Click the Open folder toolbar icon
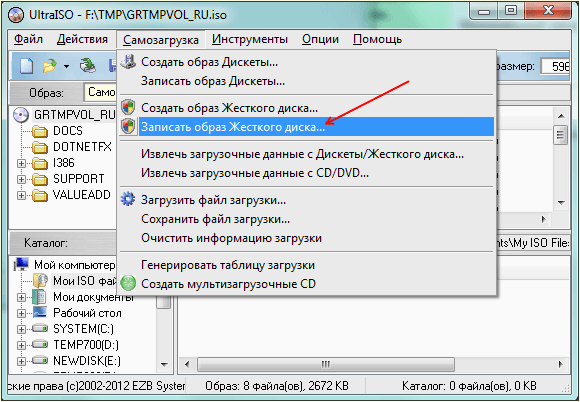Viewport: 580px width, 402px height. 50,67
